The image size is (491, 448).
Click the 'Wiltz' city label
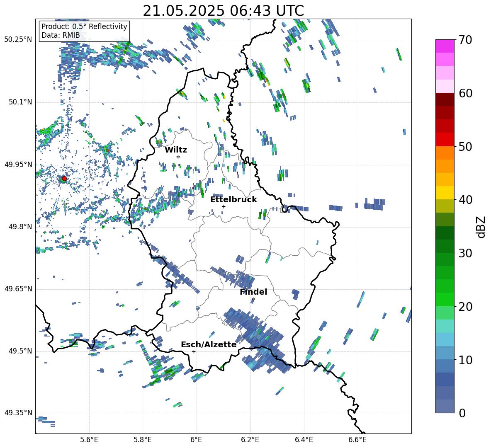(176, 150)
